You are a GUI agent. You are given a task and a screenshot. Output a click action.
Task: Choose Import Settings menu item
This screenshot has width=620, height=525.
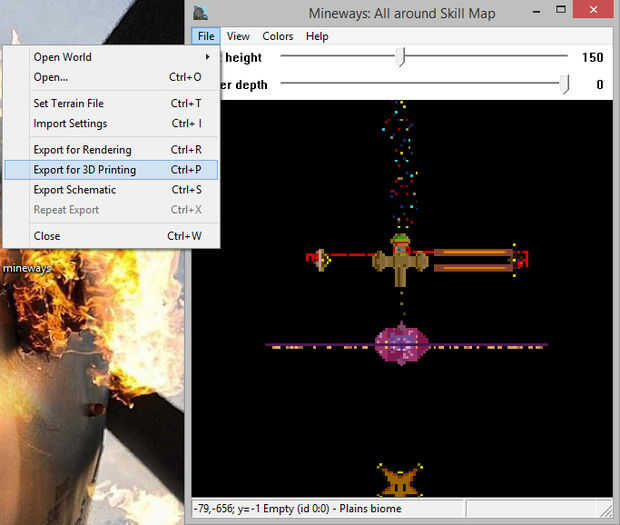[x=111, y=123]
